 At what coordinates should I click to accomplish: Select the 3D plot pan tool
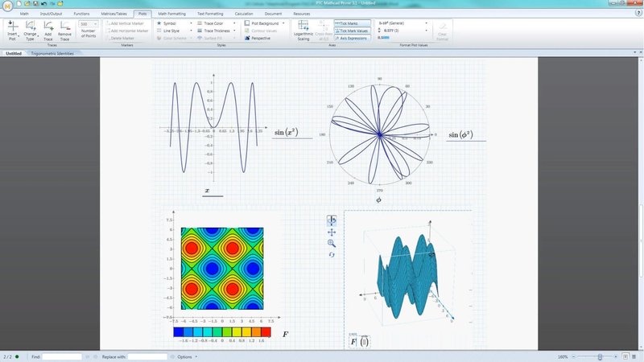[x=332, y=232]
